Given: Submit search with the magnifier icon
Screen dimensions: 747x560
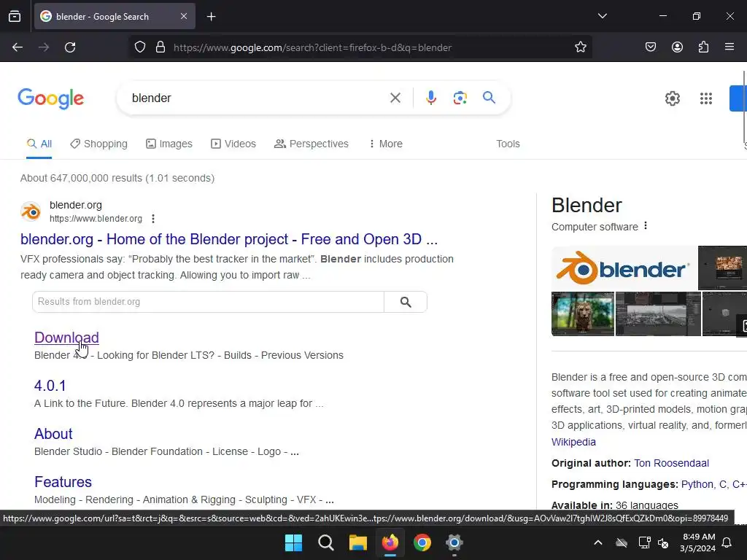Looking at the screenshot, I should pyautogui.click(x=489, y=98).
